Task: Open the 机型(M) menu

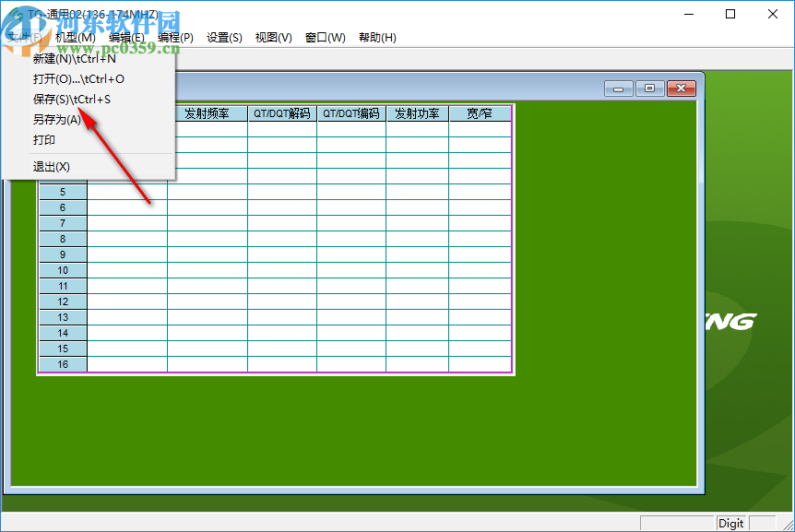Action: pyautogui.click(x=75, y=38)
